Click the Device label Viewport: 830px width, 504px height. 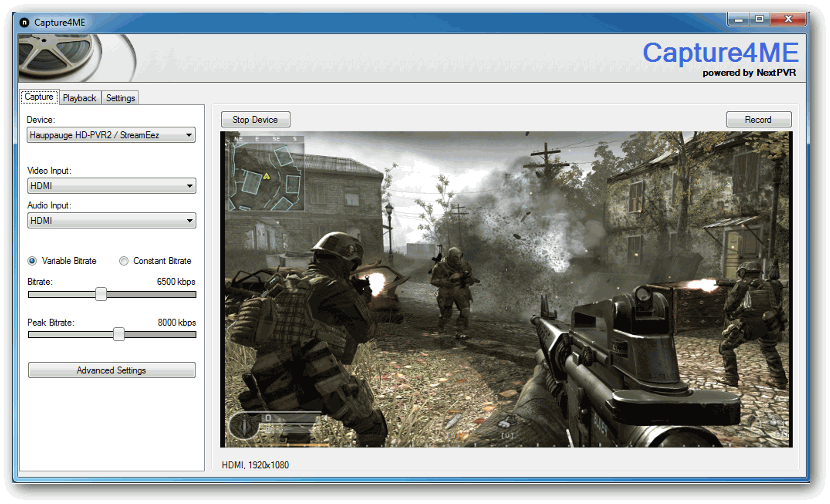click(x=41, y=120)
